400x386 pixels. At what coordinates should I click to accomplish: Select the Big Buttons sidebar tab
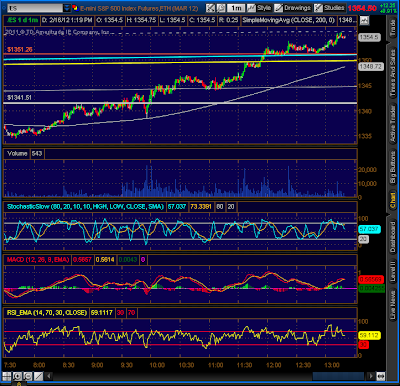point(393,166)
